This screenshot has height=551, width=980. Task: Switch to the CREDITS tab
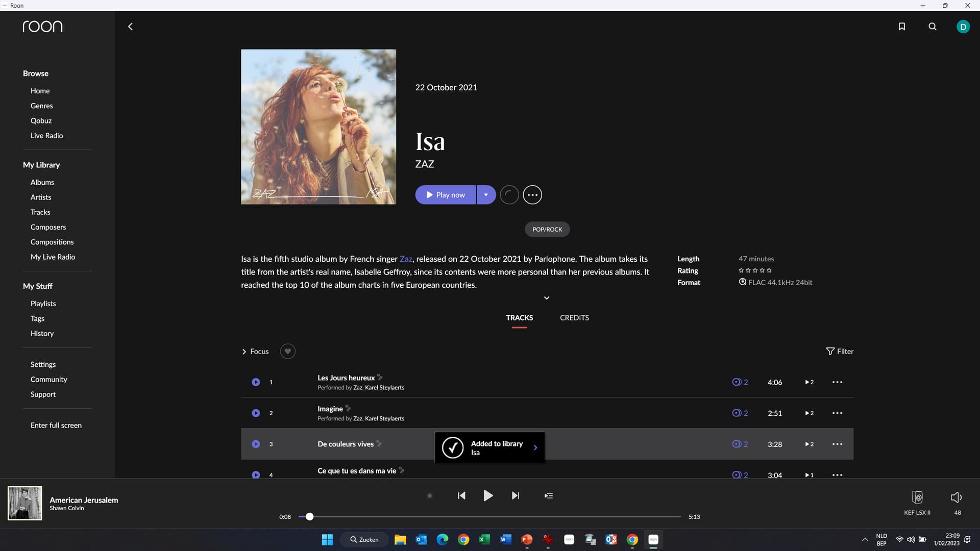(574, 318)
